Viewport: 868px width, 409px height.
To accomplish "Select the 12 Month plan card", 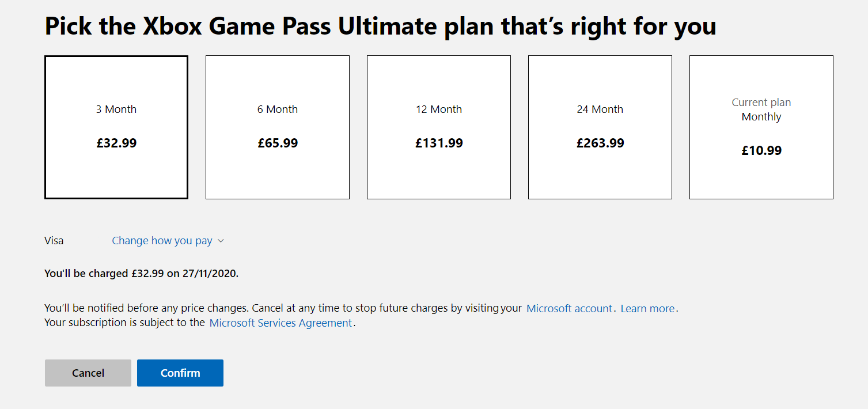I will click(438, 127).
